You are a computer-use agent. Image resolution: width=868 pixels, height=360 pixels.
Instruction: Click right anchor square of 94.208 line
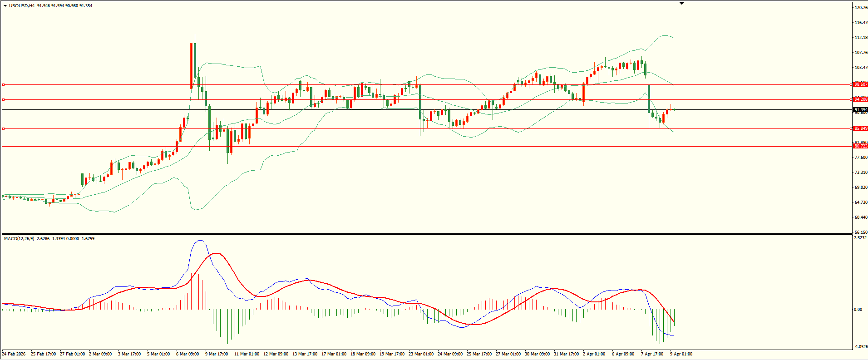[850, 99]
